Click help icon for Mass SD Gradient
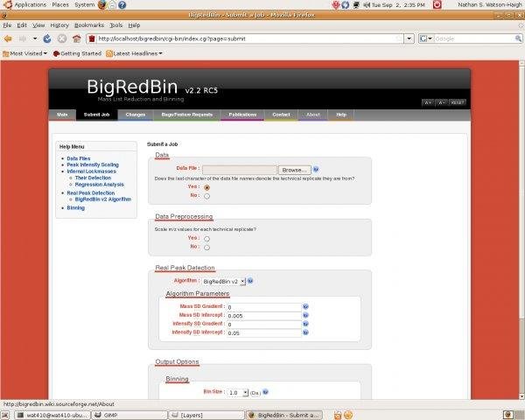This screenshot has width=525, height=420. tap(305, 306)
